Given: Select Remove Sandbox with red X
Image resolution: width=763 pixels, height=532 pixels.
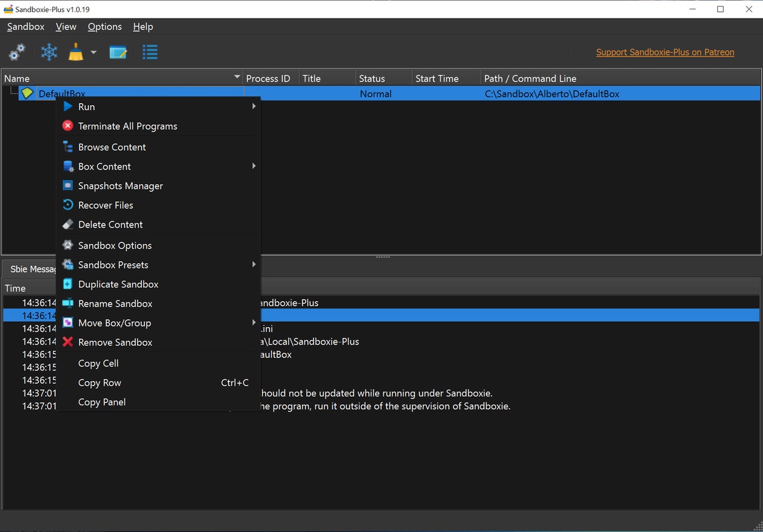Looking at the screenshot, I should pos(114,342).
